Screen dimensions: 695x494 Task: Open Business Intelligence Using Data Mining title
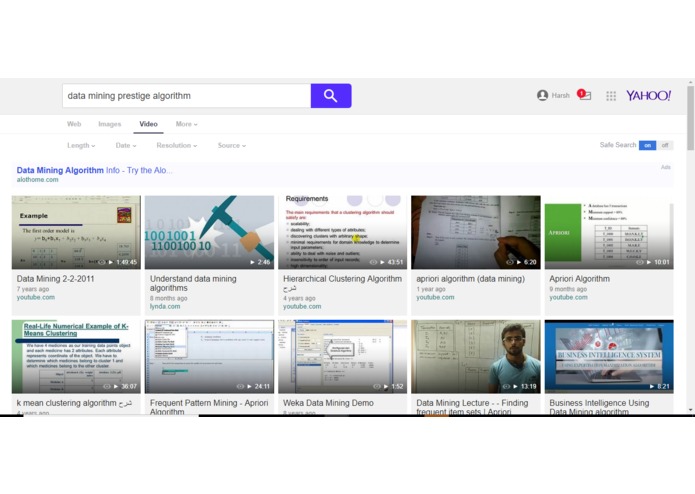[599, 407]
